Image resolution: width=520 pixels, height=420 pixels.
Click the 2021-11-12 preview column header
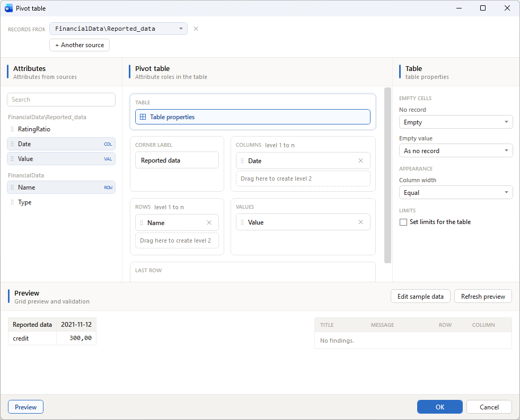[76, 325]
